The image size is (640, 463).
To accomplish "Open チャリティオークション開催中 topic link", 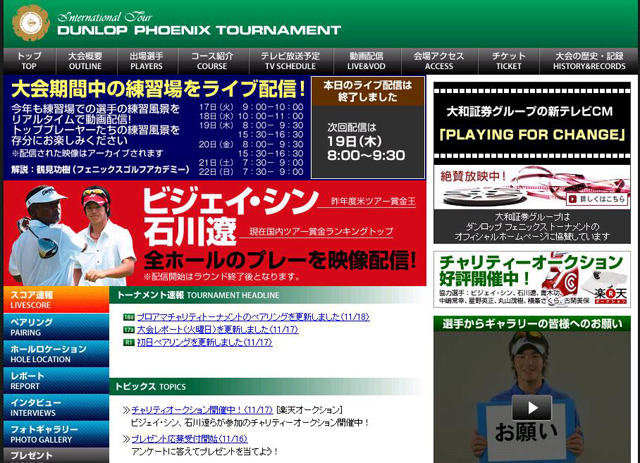I will pyautogui.click(x=202, y=410).
